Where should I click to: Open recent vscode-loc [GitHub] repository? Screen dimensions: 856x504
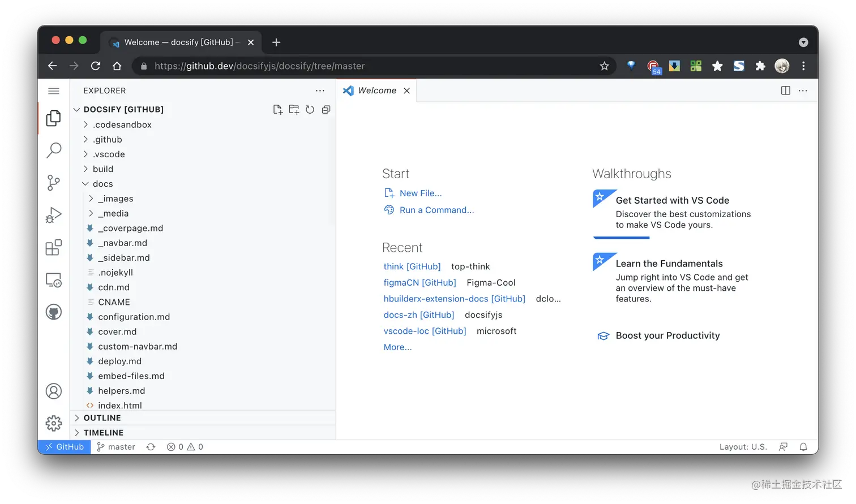click(425, 331)
